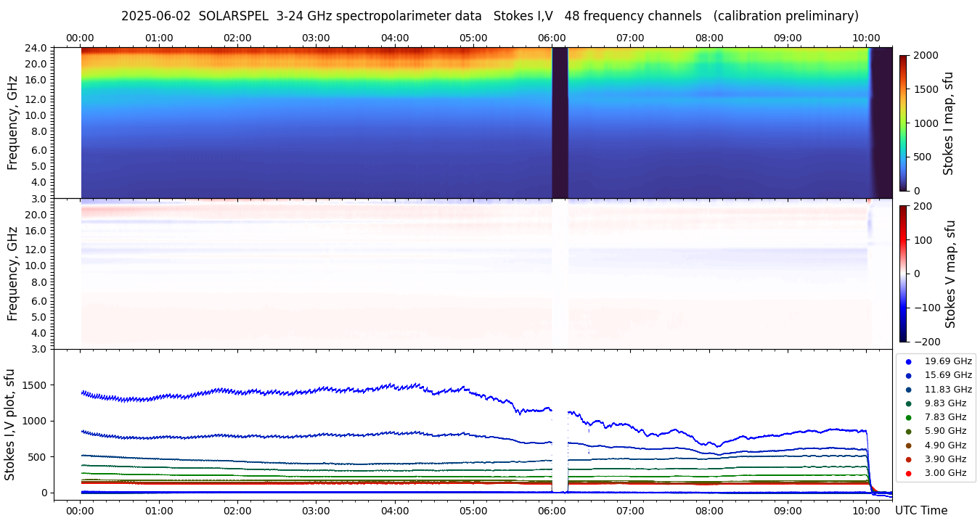Click the 3.90 GHz legend text label

(x=945, y=459)
